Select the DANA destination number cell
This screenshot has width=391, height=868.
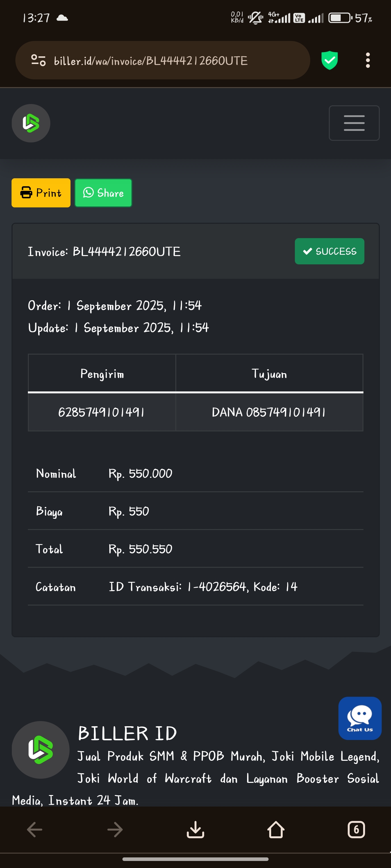269,412
